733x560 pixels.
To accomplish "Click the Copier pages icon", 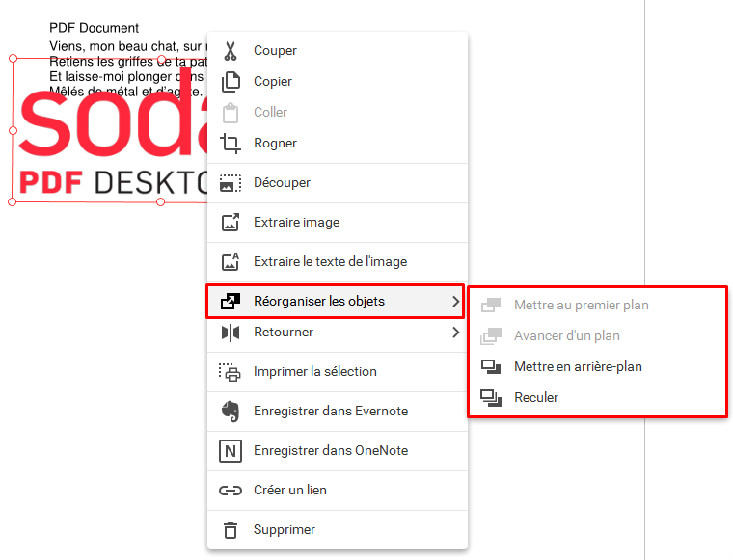I will click(x=231, y=82).
